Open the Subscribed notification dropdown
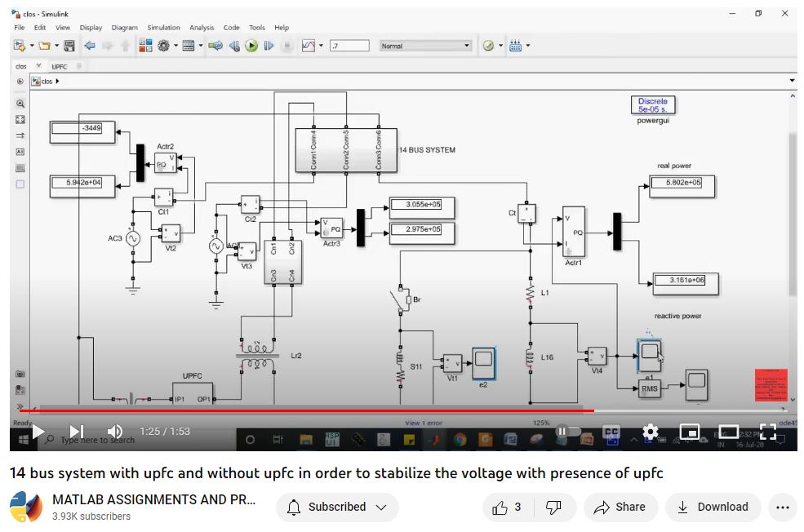Screen dimensions: 804x532 click(336, 508)
